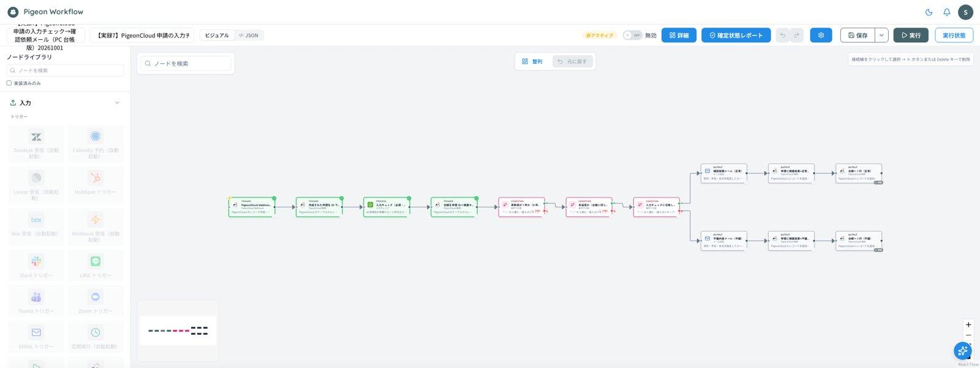Select the 未送信か condition node
This screenshot has width=980, height=368.
click(x=589, y=207)
